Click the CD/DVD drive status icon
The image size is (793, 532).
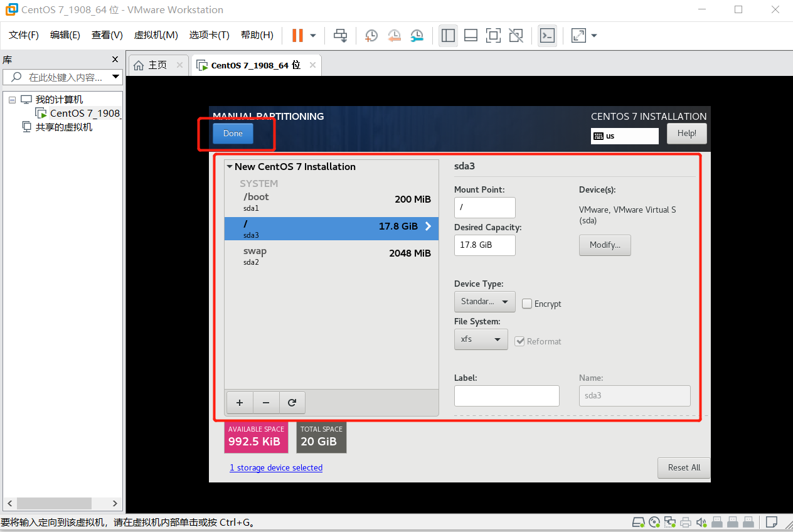click(654, 522)
